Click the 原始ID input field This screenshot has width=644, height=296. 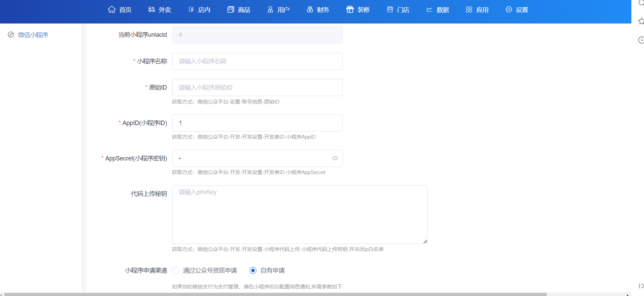tap(257, 88)
